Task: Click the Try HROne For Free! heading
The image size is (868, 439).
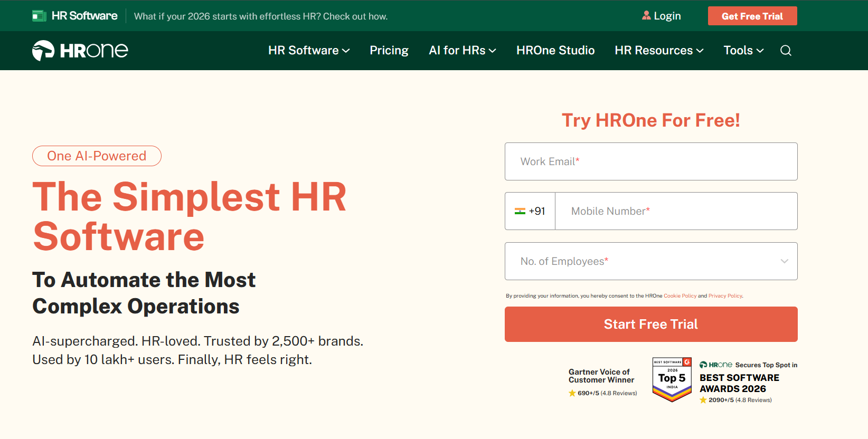Action: tap(651, 120)
